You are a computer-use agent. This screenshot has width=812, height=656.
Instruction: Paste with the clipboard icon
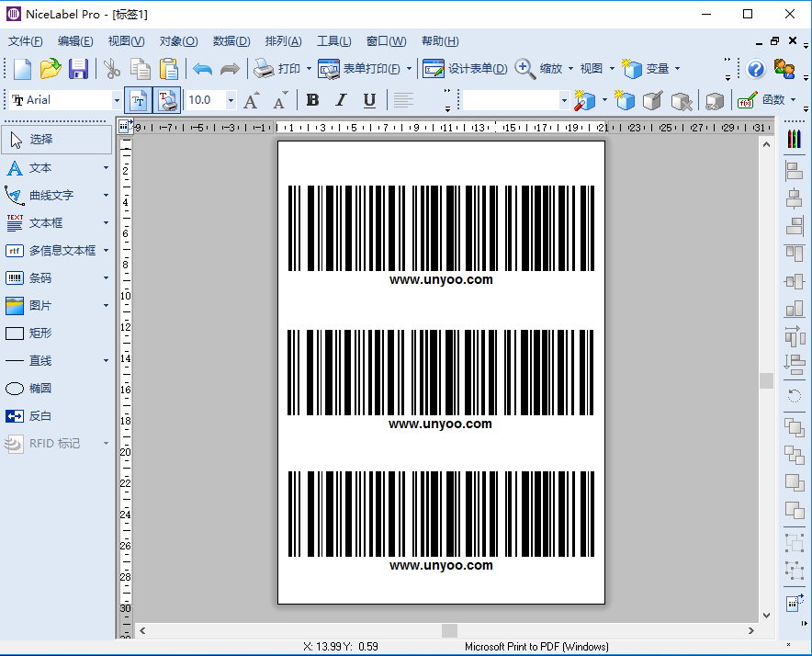(x=168, y=69)
